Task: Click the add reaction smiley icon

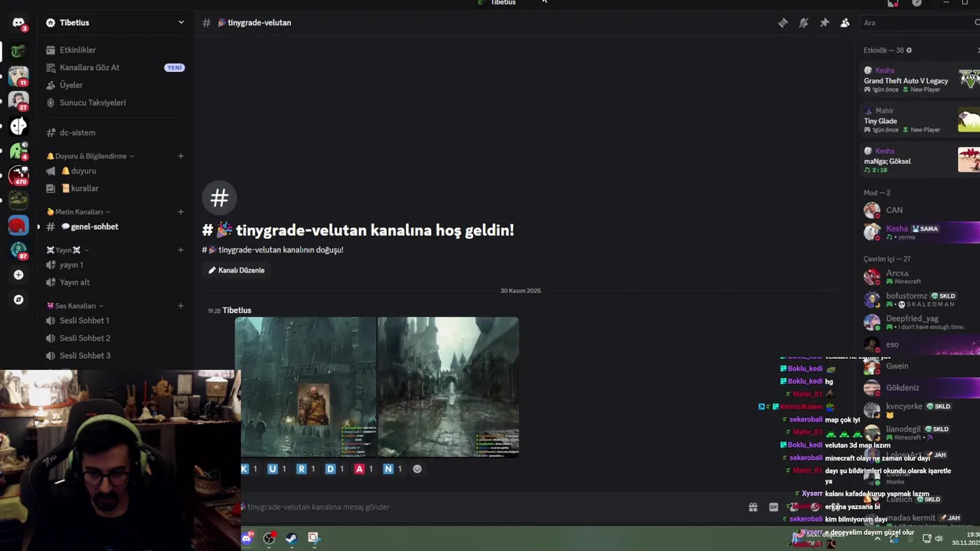Action: point(417,469)
